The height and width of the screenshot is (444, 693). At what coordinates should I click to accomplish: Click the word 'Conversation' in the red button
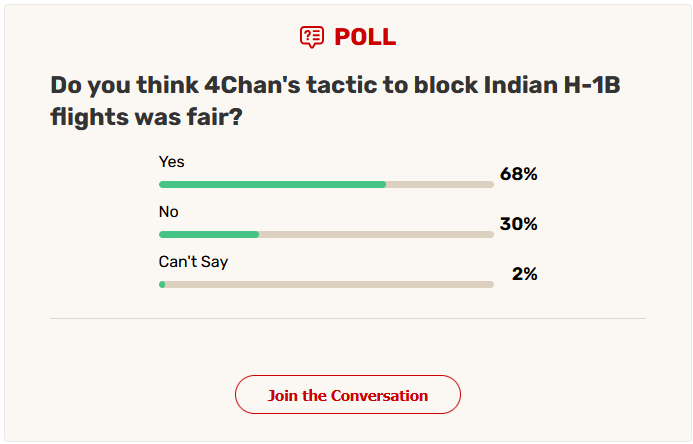(x=379, y=395)
